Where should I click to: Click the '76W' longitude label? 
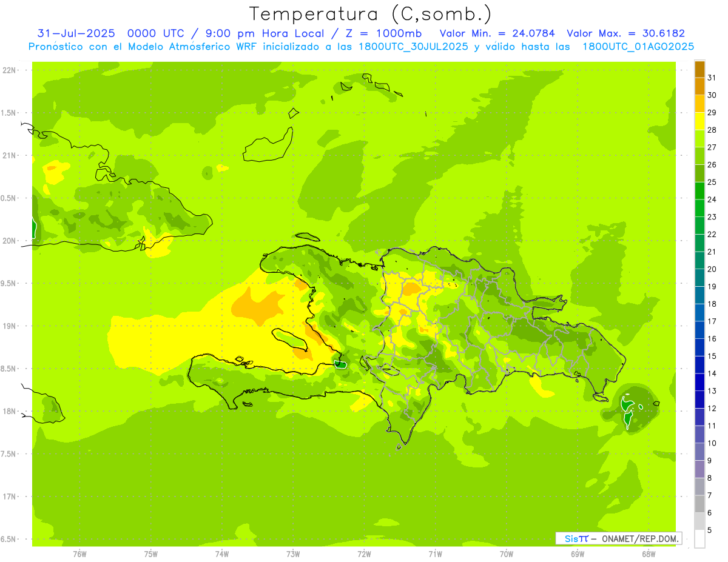(x=79, y=554)
